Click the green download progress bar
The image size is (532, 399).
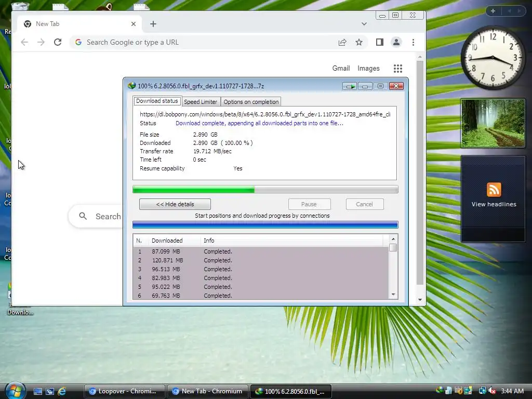pos(265,189)
